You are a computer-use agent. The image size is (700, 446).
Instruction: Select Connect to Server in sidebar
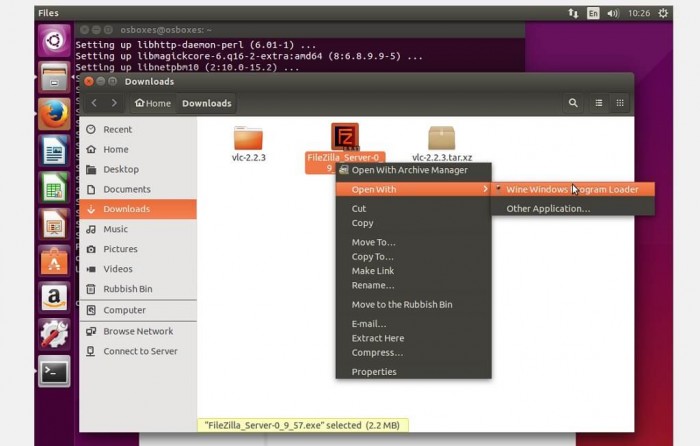138,351
